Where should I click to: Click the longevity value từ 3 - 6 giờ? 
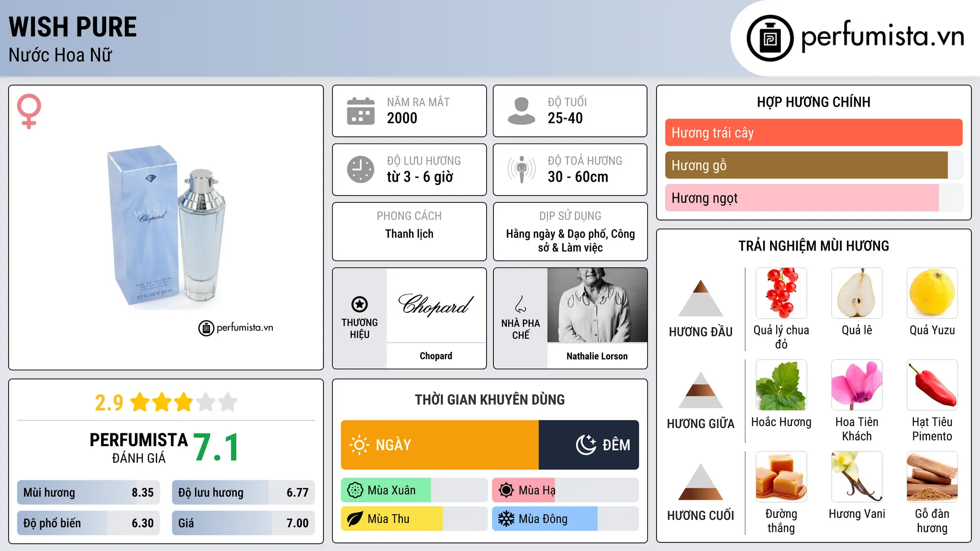[x=420, y=177]
